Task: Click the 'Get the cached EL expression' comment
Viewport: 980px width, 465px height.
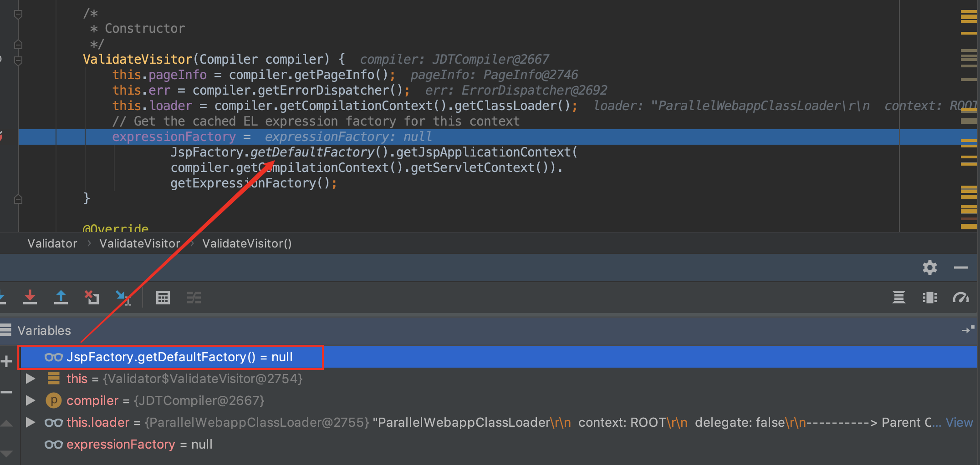Action: point(316,121)
